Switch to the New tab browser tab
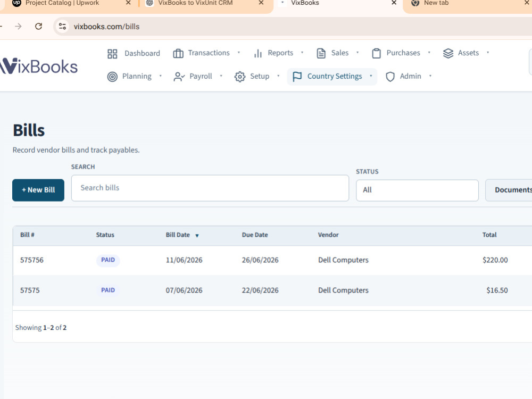The width and height of the screenshot is (532, 399). click(x=436, y=3)
